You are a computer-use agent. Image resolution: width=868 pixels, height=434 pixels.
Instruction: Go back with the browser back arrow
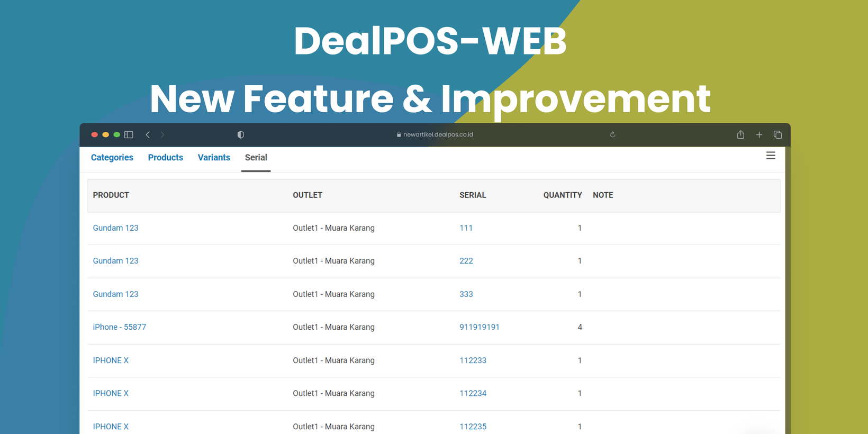pos(148,135)
